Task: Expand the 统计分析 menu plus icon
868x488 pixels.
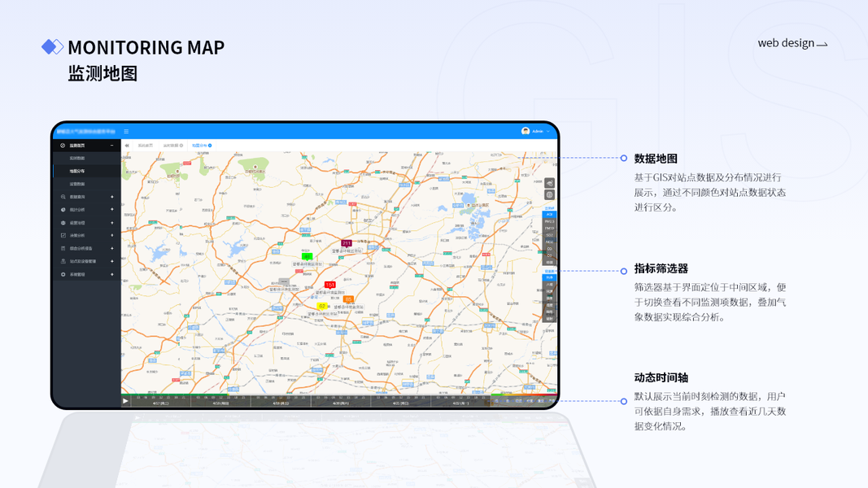Action: click(x=111, y=210)
